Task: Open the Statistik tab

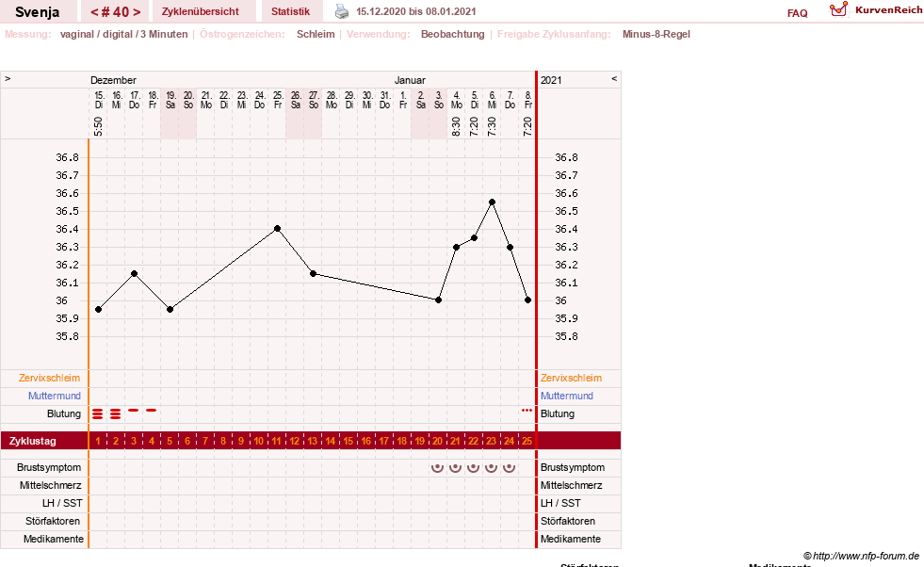Action: 290,11
